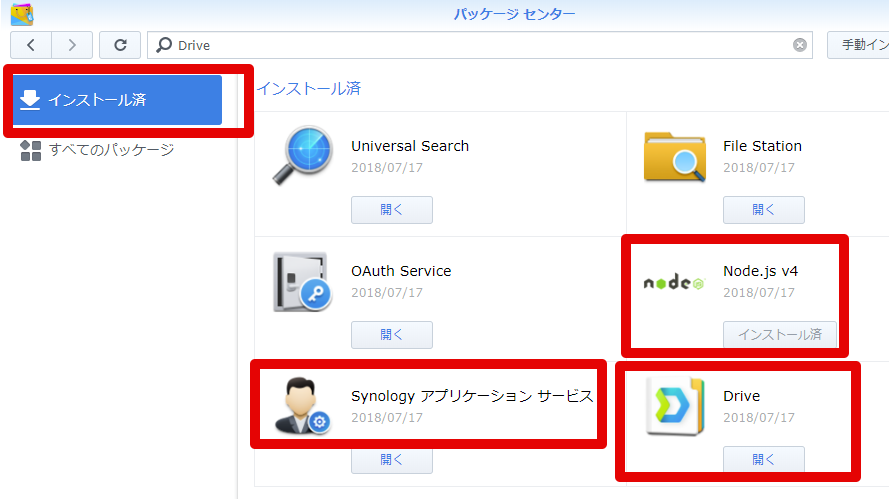Open File Station with its 開く button

(x=764, y=210)
